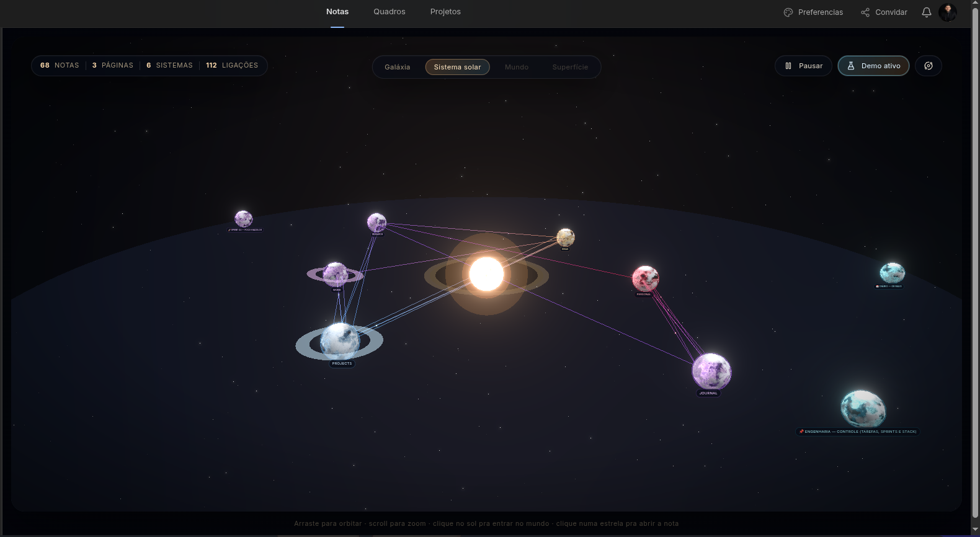Open the Diário teal planet

[892, 273]
